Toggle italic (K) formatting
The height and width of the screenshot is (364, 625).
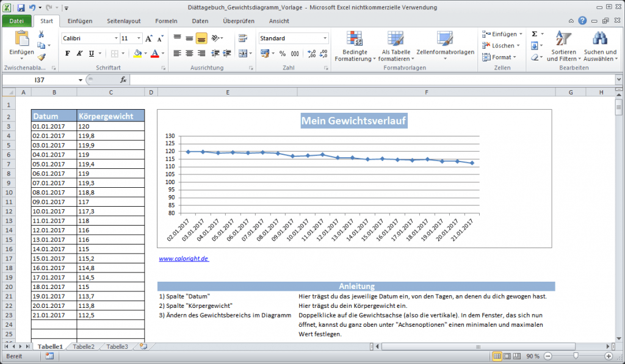pos(79,54)
